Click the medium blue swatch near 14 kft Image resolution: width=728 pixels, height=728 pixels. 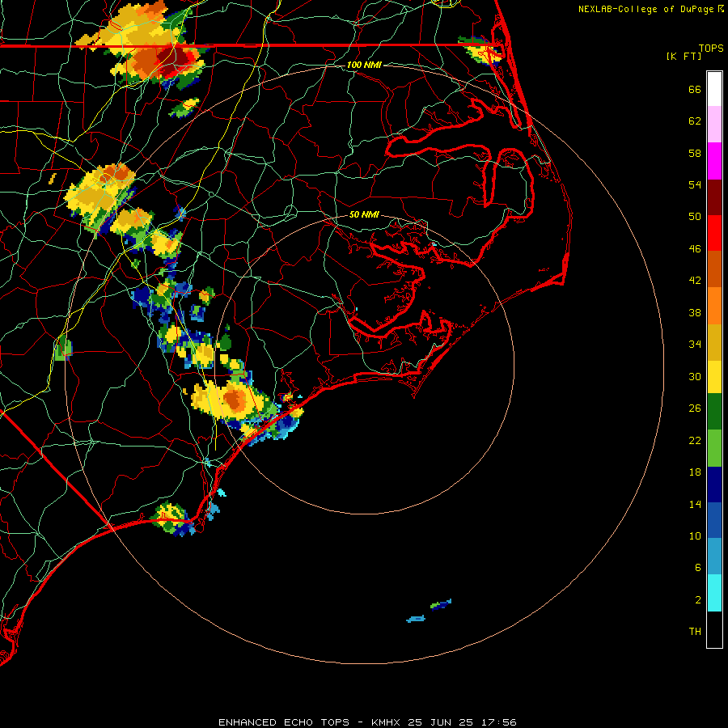pyautogui.click(x=714, y=520)
